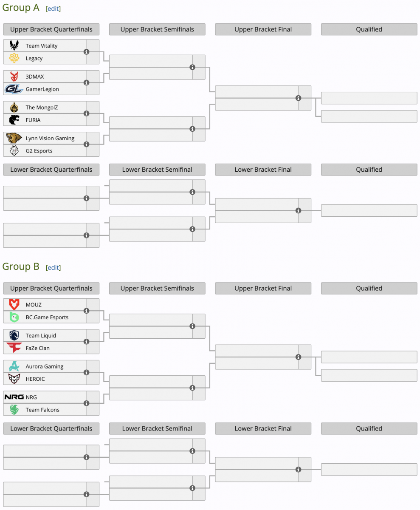Screen dimensions: 420x510
Task: Select the 3DMAX team name
Action: coord(35,77)
